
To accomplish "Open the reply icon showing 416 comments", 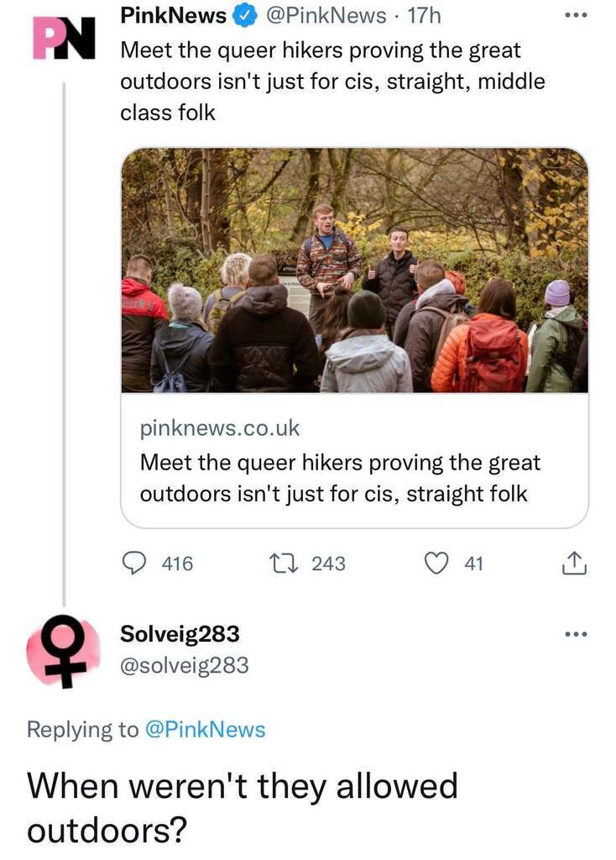I will pos(136,564).
